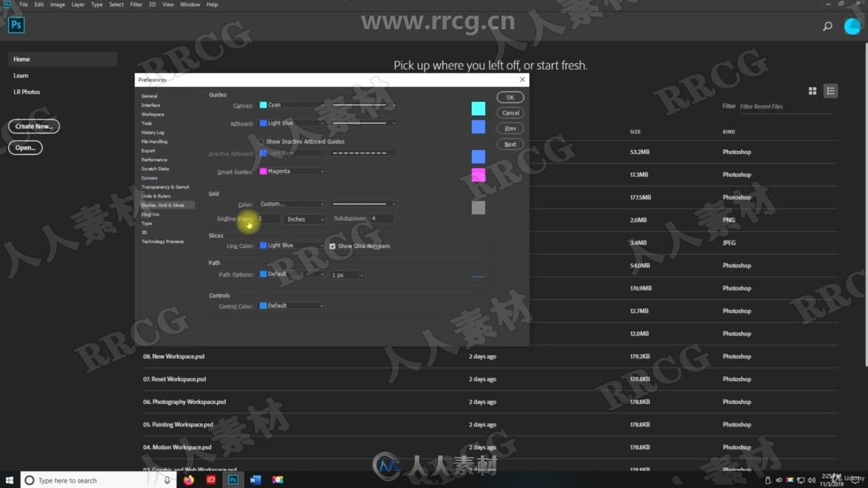Open the File menu
Viewport: 868px width, 488px height.
point(24,4)
